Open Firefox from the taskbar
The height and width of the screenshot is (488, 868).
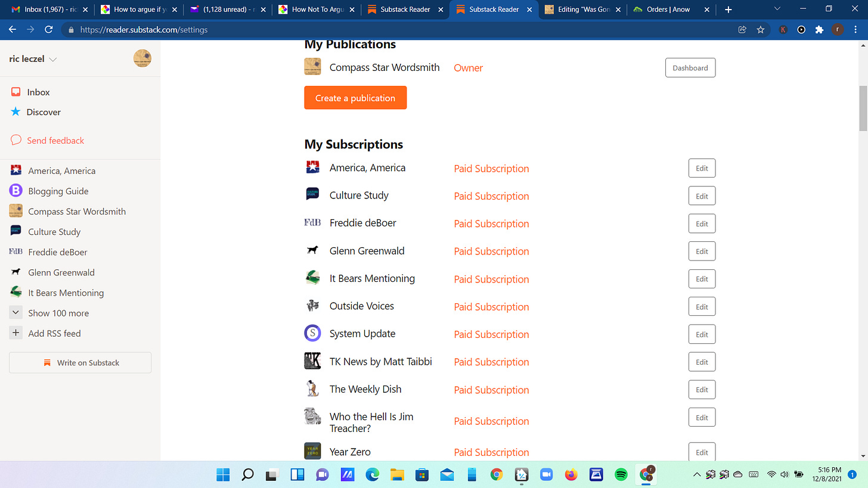pyautogui.click(x=571, y=474)
